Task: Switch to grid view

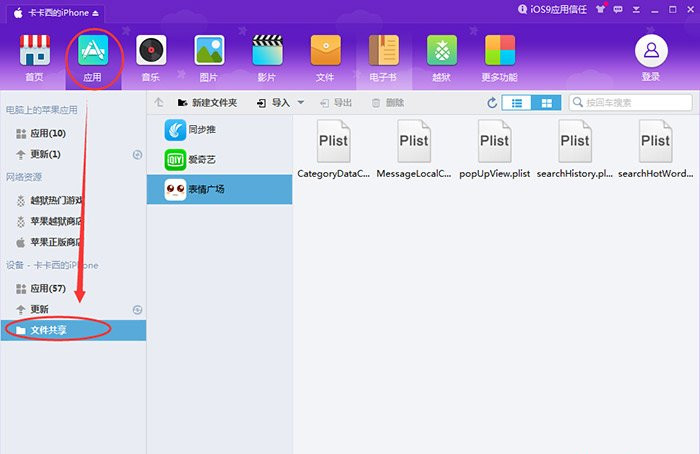Action: pos(546,103)
